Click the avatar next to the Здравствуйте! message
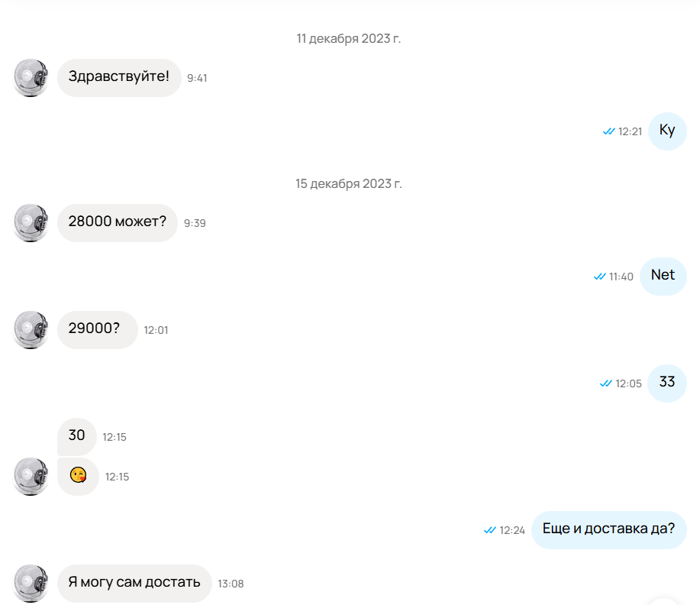700x605 pixels. pyautogui.click(x=31, y=78)
